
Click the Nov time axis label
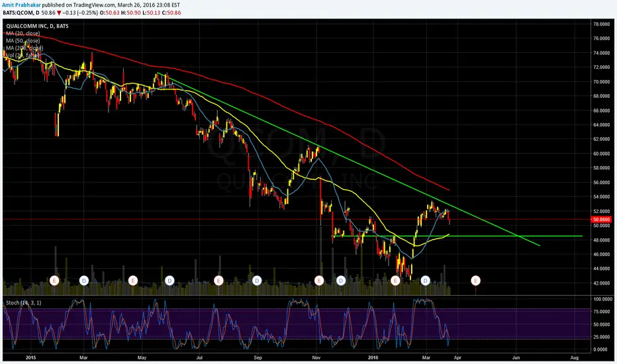pos(316,357)
